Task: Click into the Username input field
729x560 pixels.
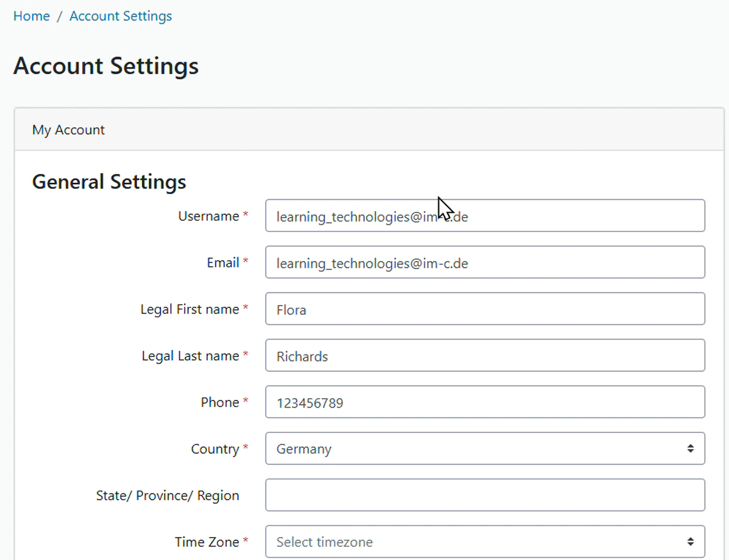Action: click(x=485, y=216)
